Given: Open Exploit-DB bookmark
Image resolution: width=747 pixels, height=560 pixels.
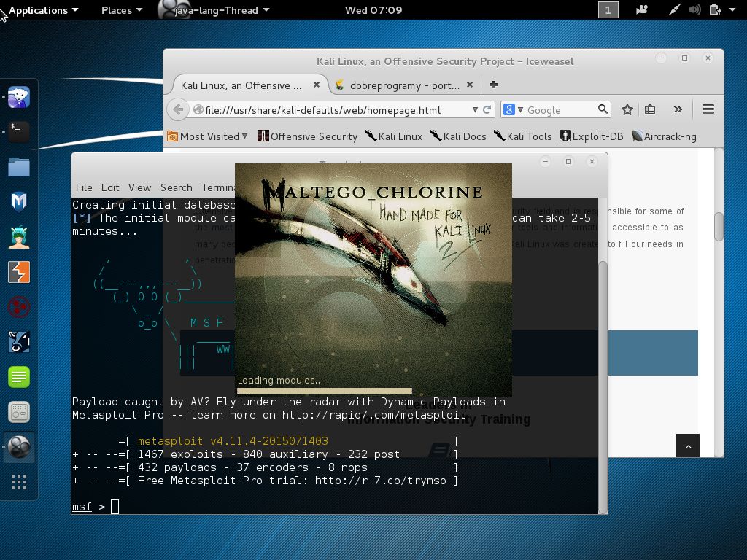Looking at the screenshot, I should 591,136.
